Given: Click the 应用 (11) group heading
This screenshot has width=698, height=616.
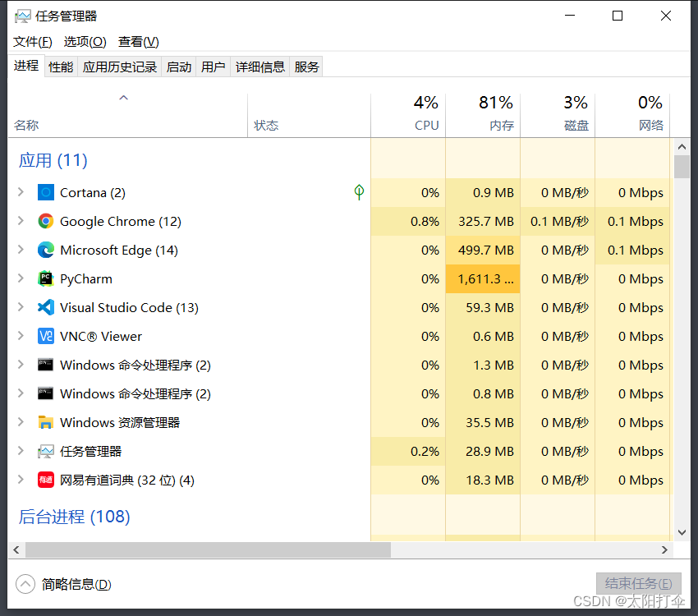Looking at the screenshot, I should pos(53,160).
